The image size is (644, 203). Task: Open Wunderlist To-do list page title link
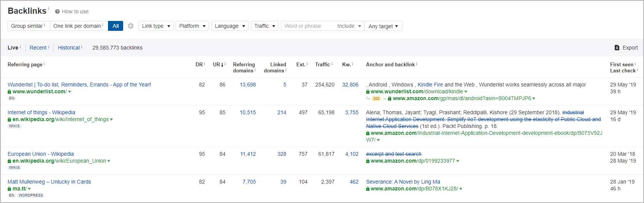click(79, 85)
